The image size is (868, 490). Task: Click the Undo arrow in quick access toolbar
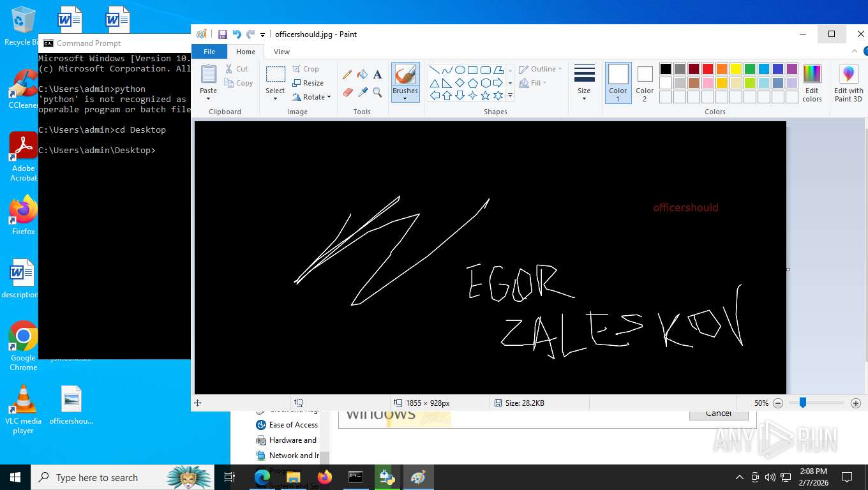[237, 34]
